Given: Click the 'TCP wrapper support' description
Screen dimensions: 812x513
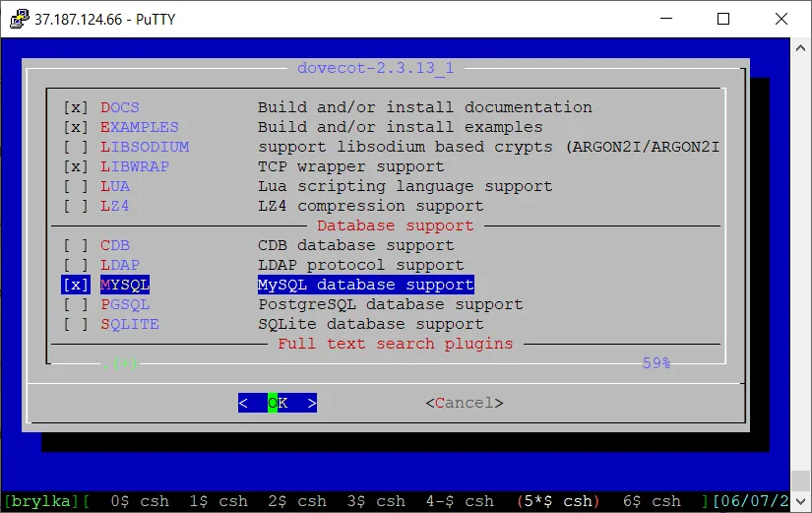Looking at the screenshot, I should pos(351,166).
